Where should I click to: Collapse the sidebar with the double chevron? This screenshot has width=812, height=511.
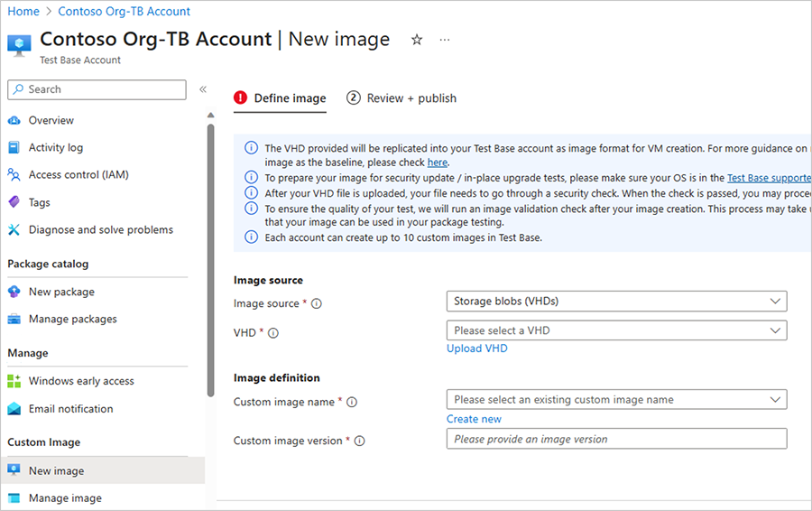click(x=203, y=89)
